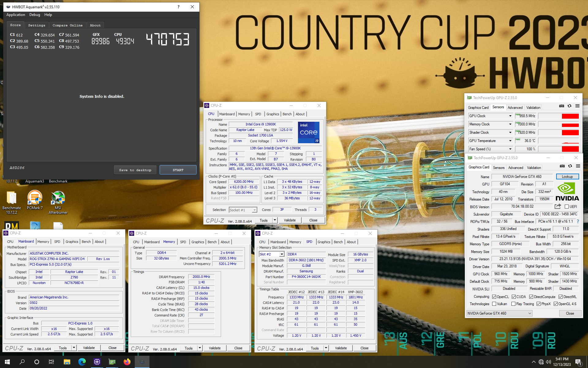Open Tools dropdown arrow in CPU-Z CPU window
Image resolution: width=588 pixels, height=368 pixels.
tap(275, 220)
